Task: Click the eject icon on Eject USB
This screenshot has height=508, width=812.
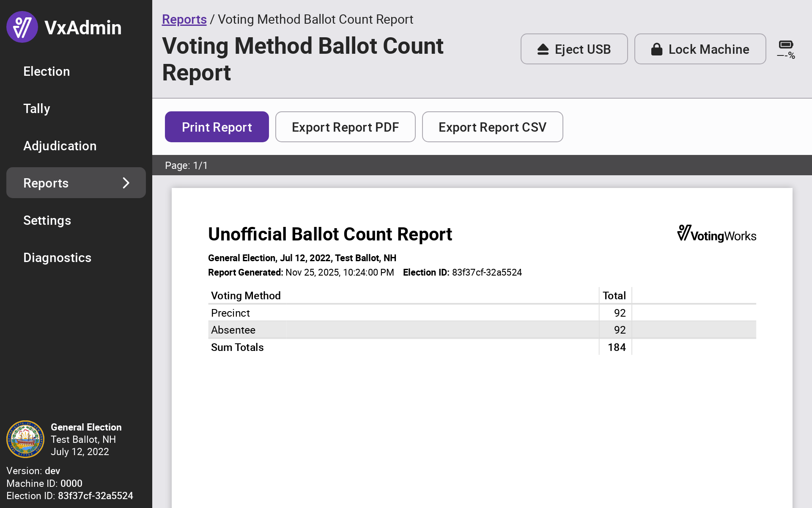Action: click(543, 50)
